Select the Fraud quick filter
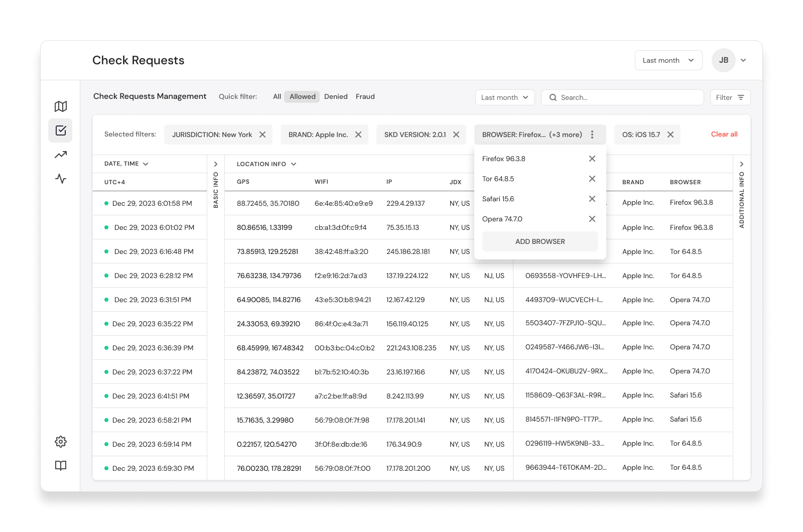 (x=365, y=96)
